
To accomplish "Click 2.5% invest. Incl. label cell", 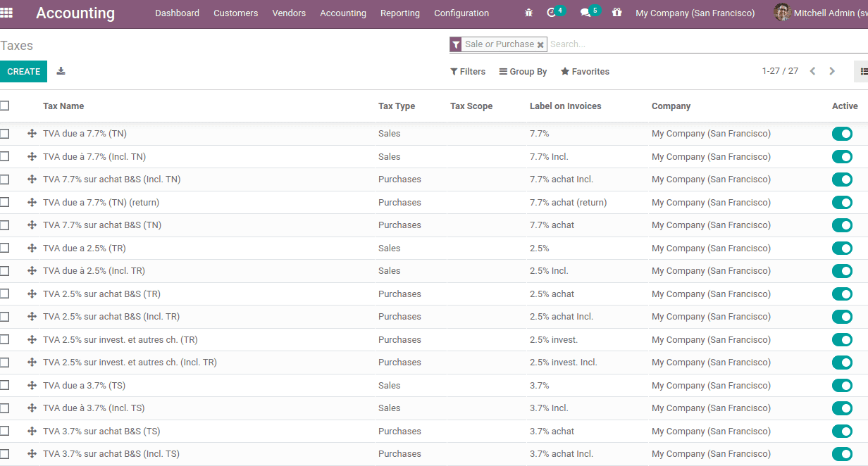I will (564, 363).
